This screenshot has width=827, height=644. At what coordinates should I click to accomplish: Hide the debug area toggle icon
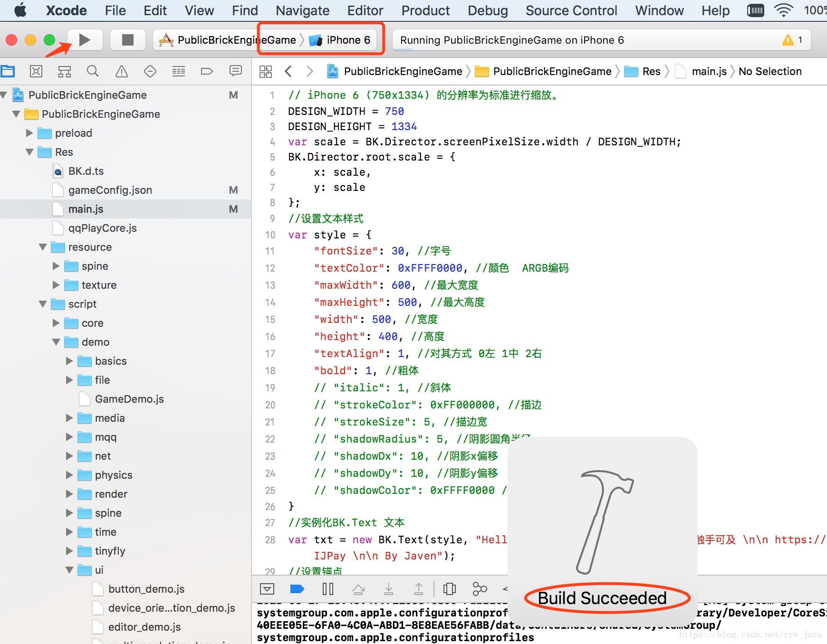point(267,589)
